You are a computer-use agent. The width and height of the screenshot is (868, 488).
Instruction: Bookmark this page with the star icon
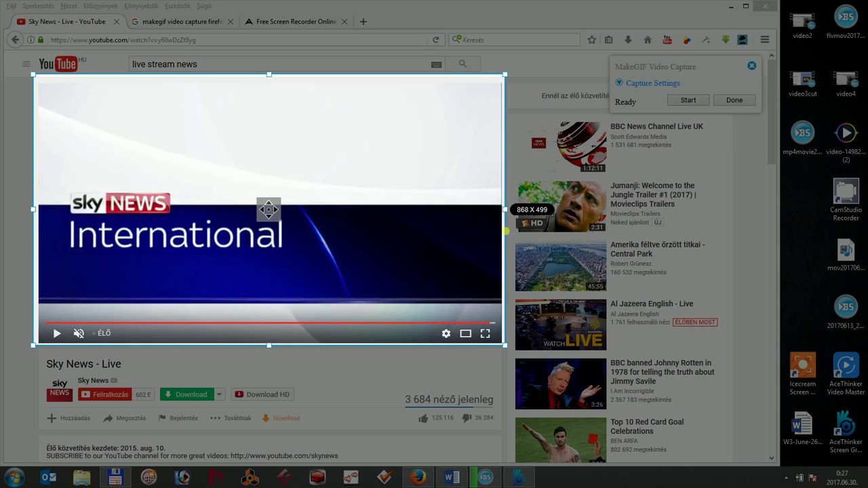[591, 40]
